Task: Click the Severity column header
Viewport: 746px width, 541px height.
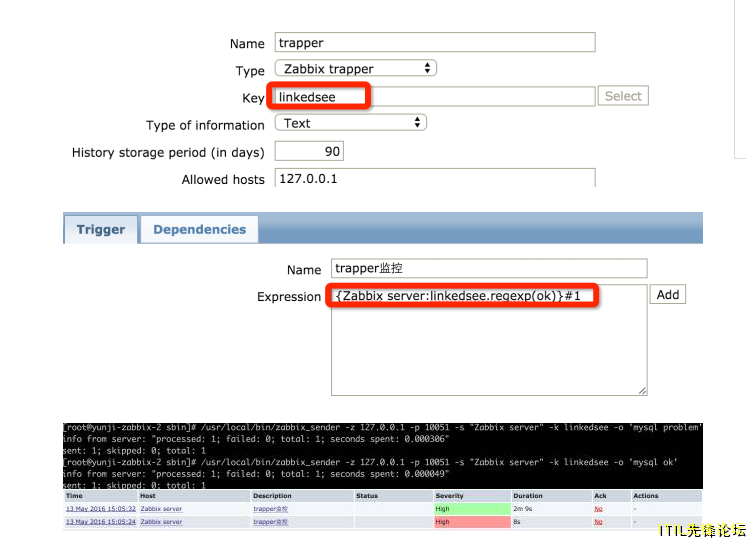Action: (x=449, y=496)
